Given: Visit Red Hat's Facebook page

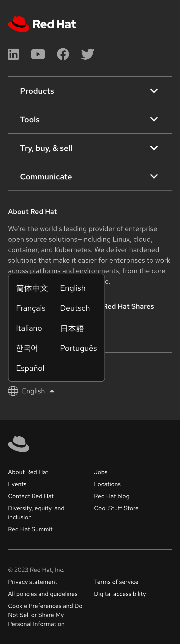Looking at the screenshot, I should [x=63, y=54].
